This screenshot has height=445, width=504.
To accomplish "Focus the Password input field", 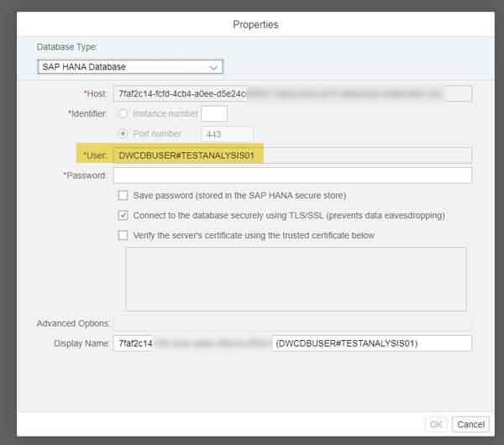I will pyautogui.click(x=292, y=175).
